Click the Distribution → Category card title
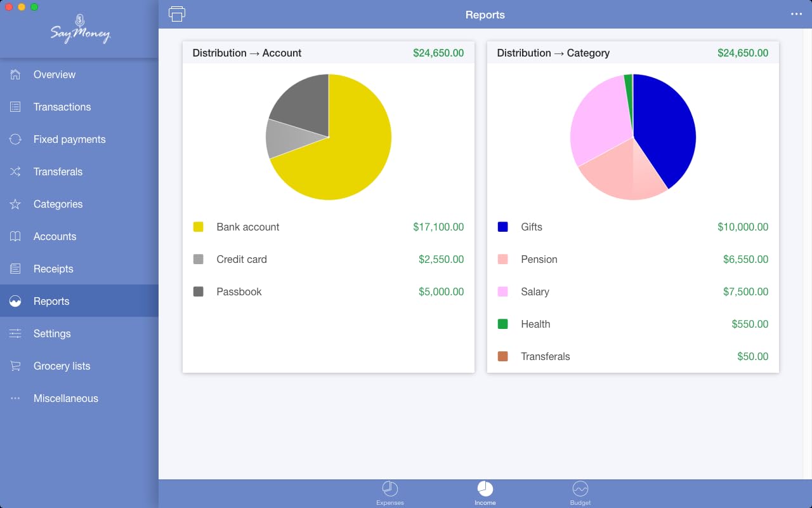Viewport: 812px width, 508px height. (x=553, y=53)
